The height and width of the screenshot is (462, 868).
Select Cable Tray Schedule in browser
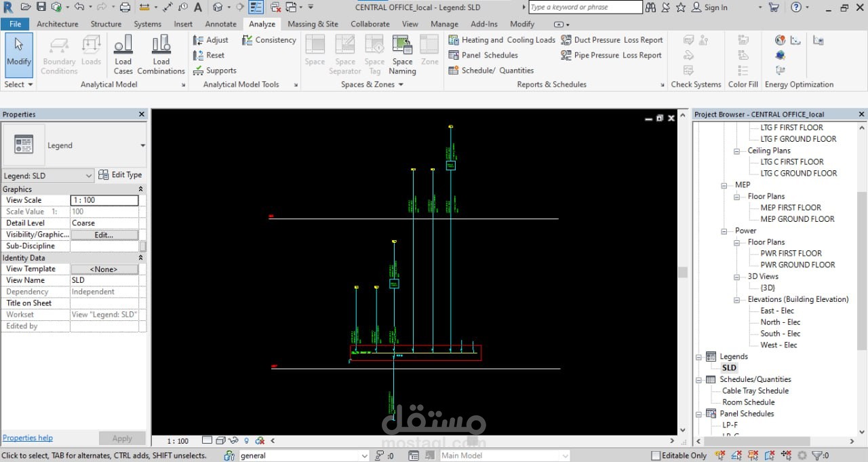755,391
